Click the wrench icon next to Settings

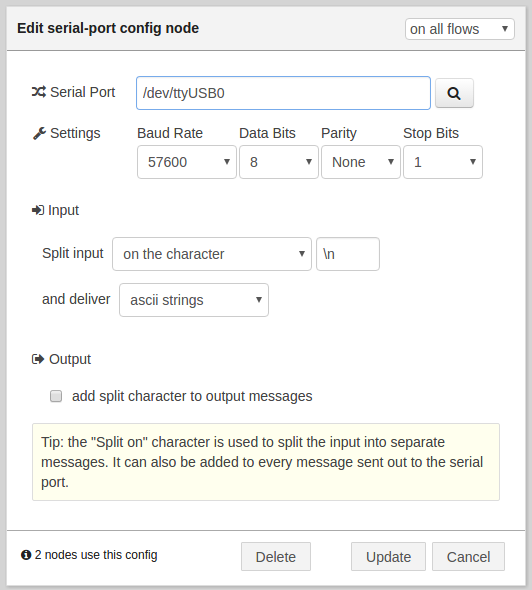pos(39,133)
